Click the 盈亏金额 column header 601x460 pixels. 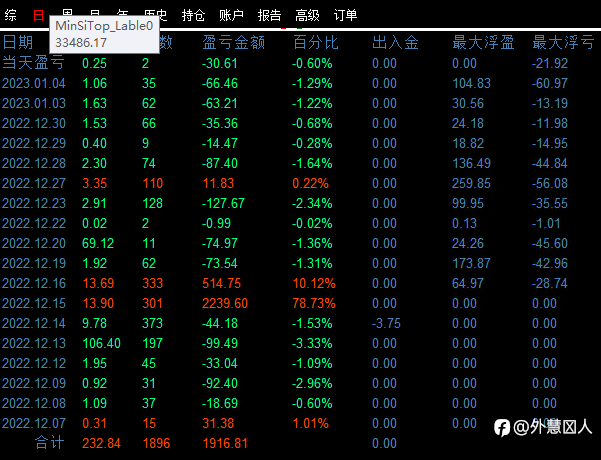click(x=233, y=42)
